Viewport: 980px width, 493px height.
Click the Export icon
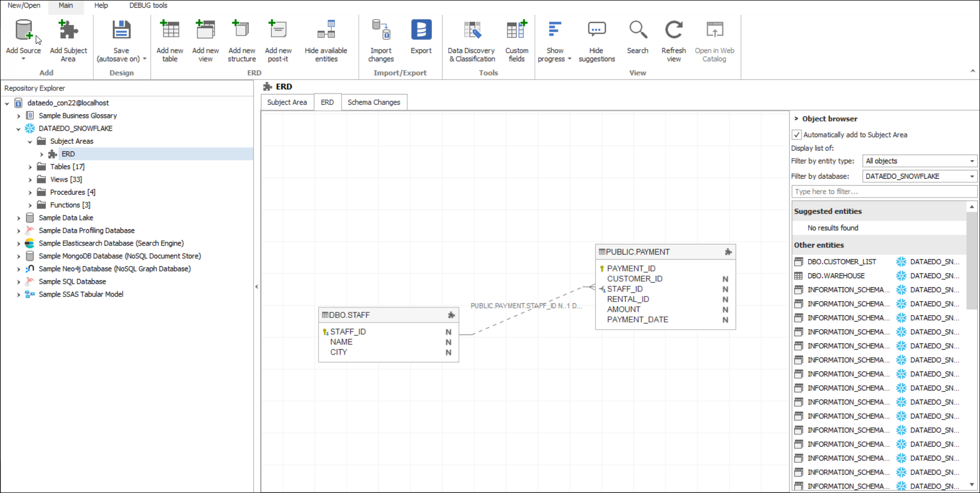(x=421, y=31)
